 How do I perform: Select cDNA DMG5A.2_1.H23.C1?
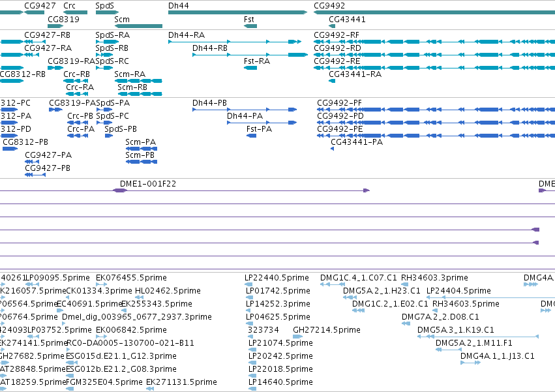pyautogui.click(x=350, y=297)
